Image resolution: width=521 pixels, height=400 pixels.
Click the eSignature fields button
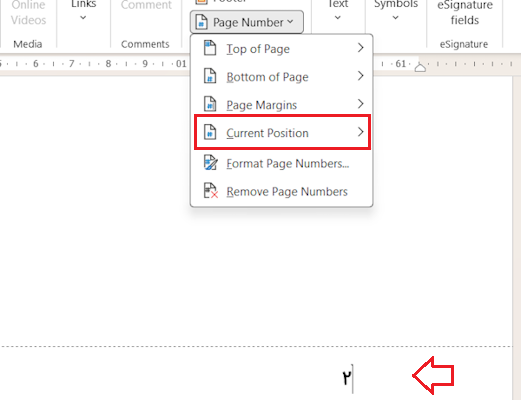pyautogui.click(x=465, y=13)
